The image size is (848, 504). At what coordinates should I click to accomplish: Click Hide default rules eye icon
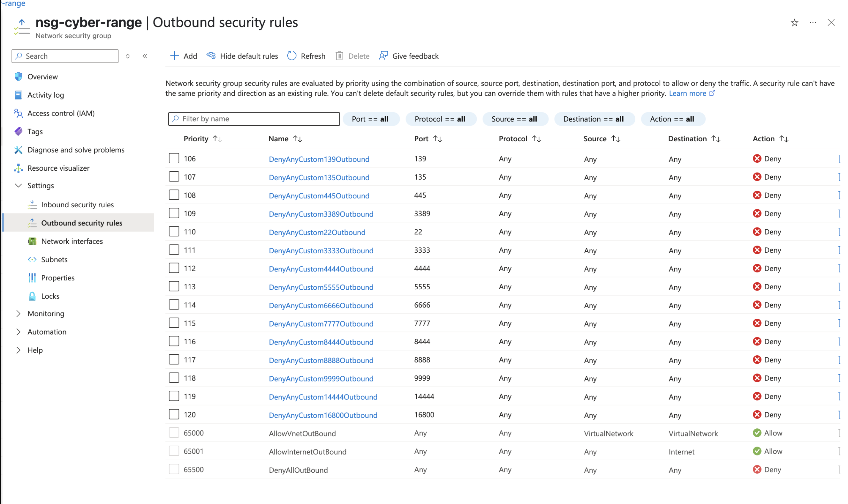click(x=211, y=56)
